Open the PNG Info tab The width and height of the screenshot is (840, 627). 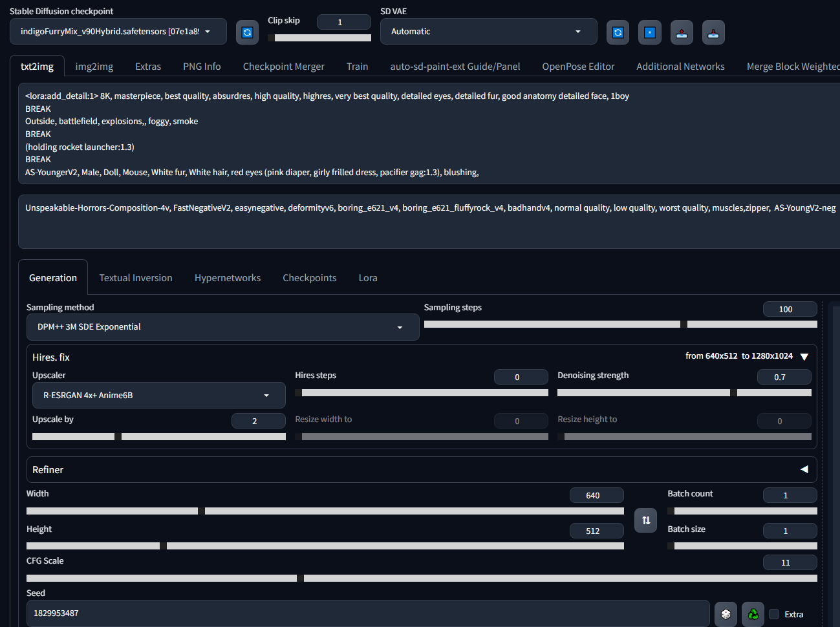(x=202, y=67)
